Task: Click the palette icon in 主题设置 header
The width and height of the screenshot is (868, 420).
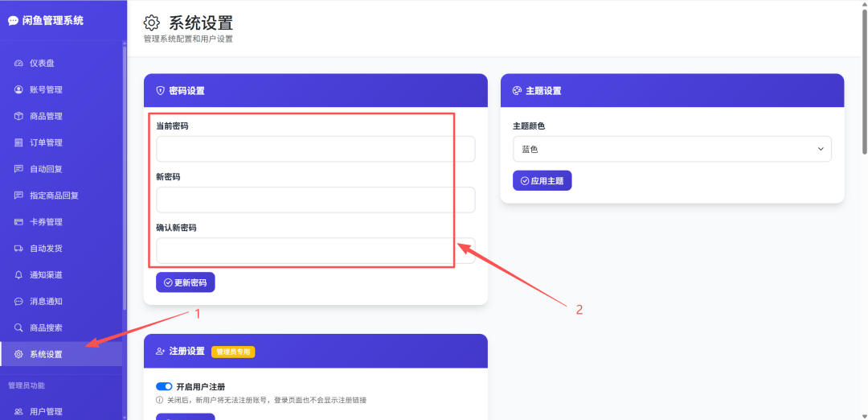Action: (517, 90)
